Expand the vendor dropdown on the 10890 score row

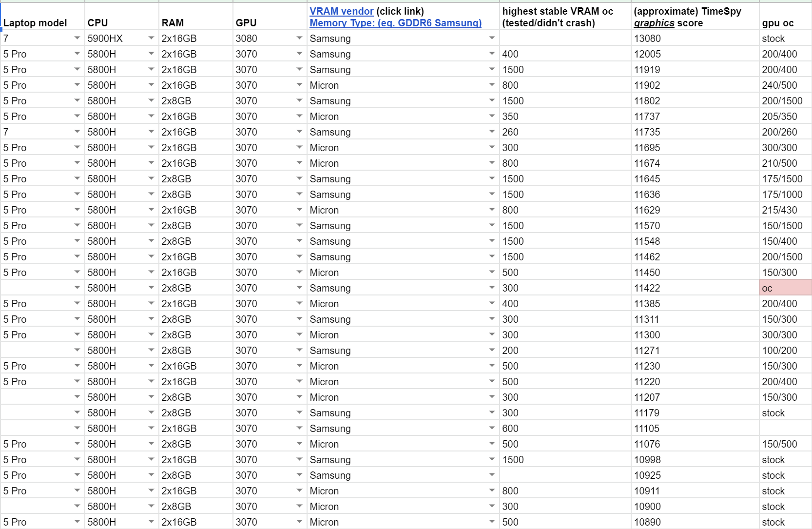pyautogui.click(x=492, y=522)
